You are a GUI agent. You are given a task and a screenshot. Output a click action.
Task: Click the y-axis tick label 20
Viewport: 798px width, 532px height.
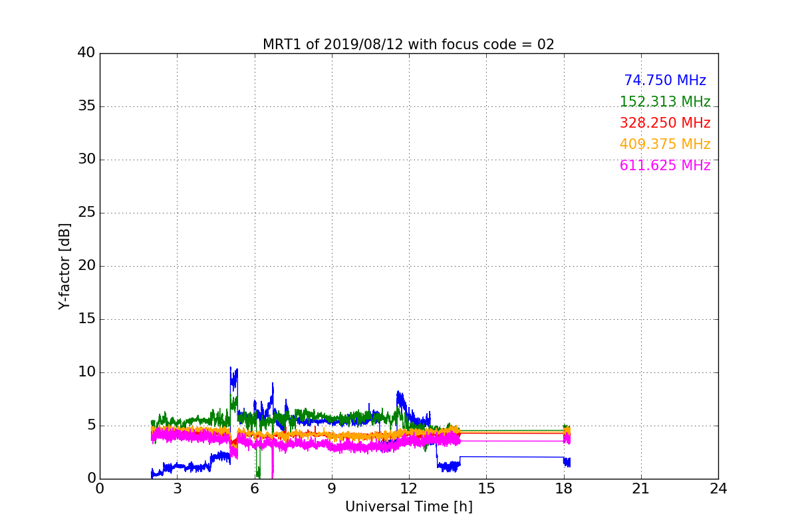click(x=86, y=266)
